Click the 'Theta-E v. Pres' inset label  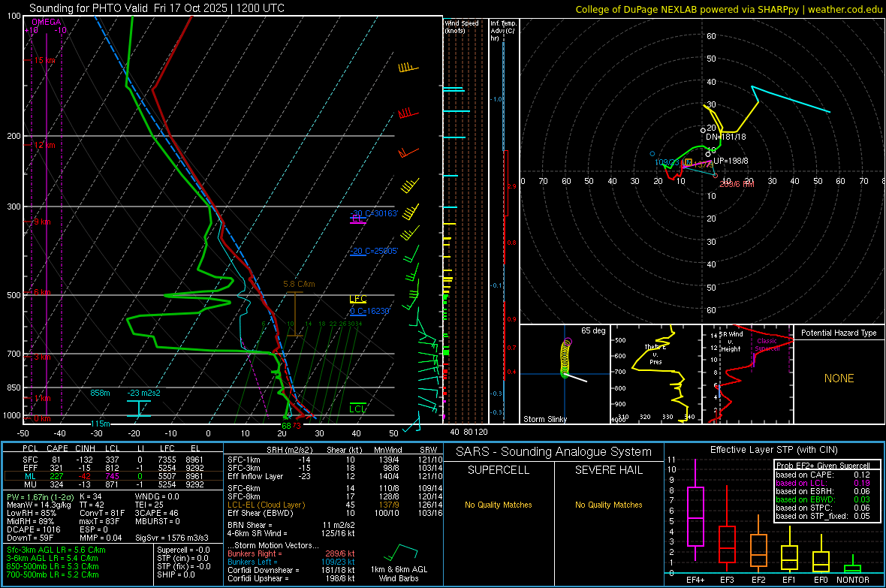pos(655,354)
